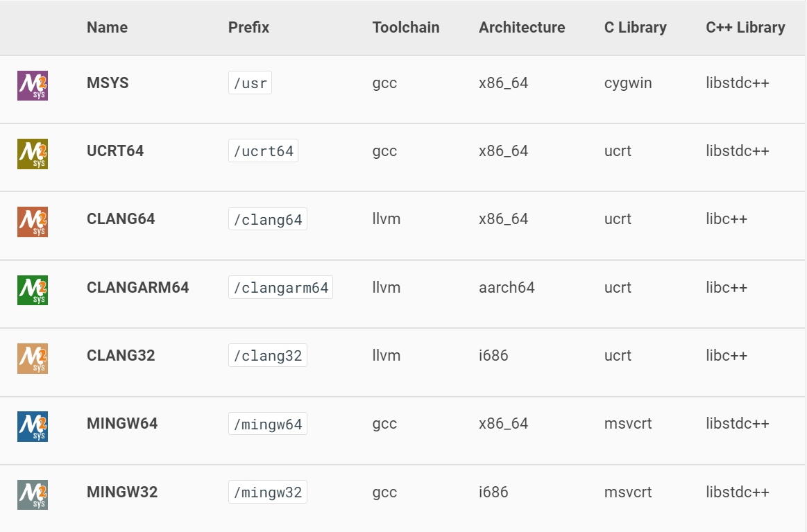The height and width of the screenshot is (532, 807).
Task: Select the orange-red CLANG64 icon
Action: pyautogui.click(x=33, y=222)
